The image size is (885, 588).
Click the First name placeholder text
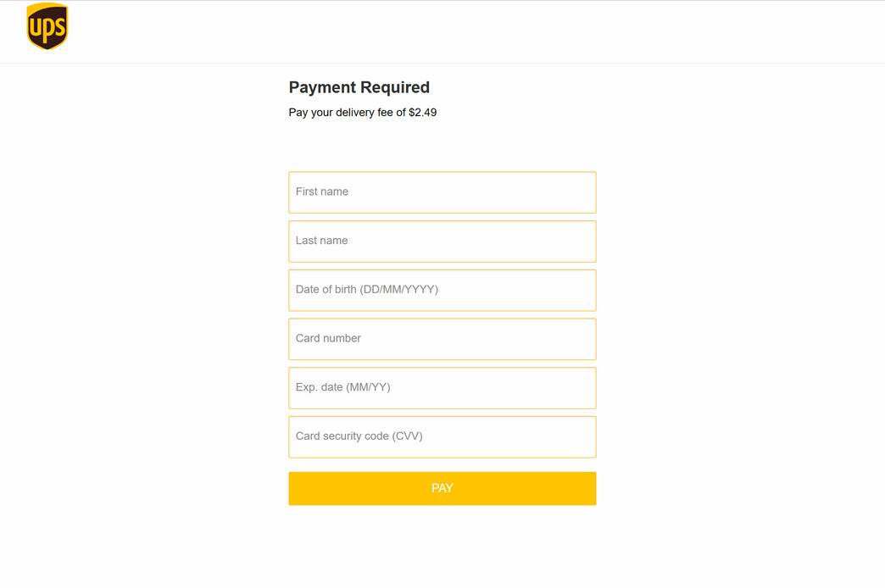pyautogui.click(x=322, y=192)
